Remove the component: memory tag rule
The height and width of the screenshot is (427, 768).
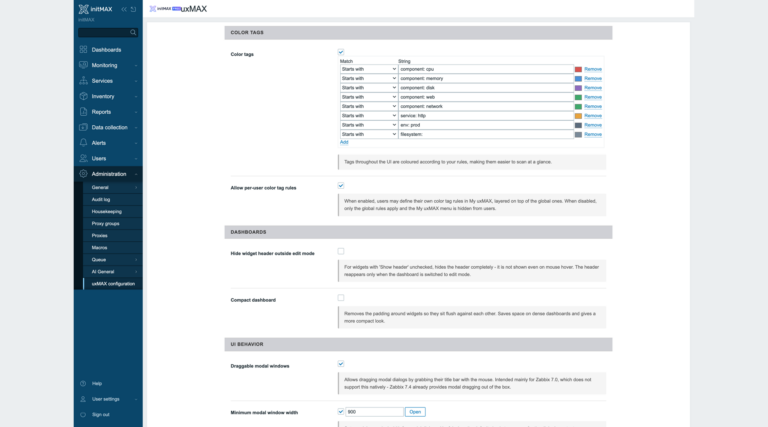pyautogui.click(x=593, y=78)
